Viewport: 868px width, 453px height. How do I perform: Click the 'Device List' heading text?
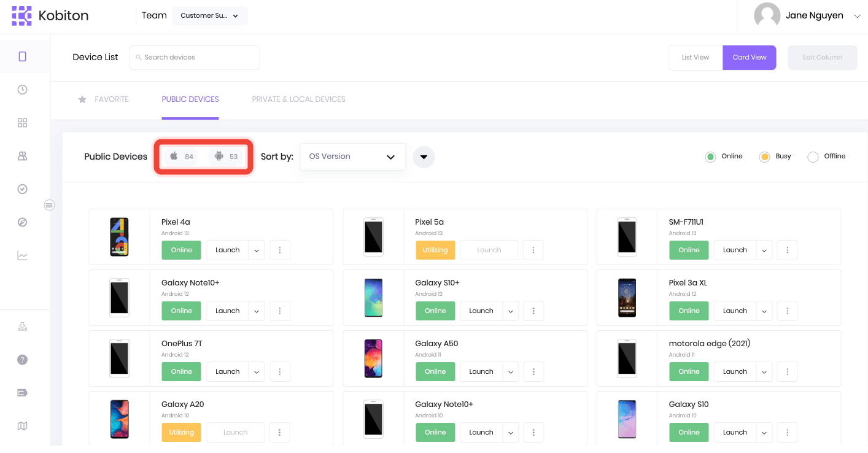point(95,57)
